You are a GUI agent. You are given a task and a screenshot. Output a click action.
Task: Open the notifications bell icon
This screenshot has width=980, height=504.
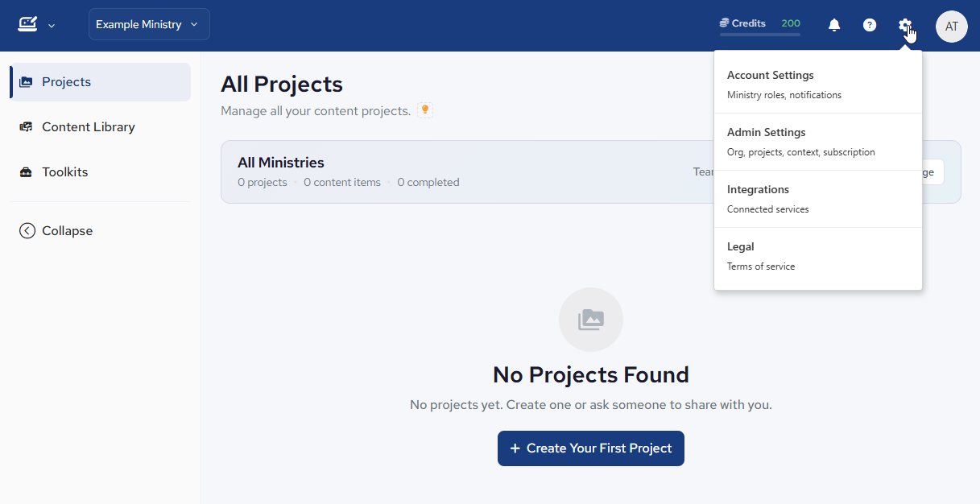click(834, 25)
